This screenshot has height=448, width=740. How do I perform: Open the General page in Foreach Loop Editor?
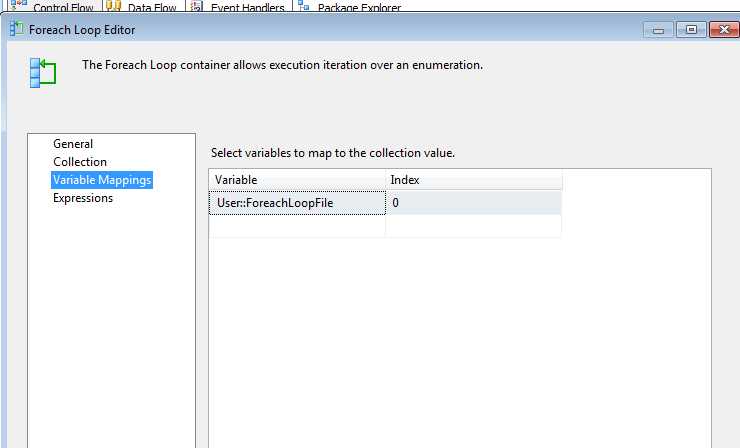tap(73, 144)
